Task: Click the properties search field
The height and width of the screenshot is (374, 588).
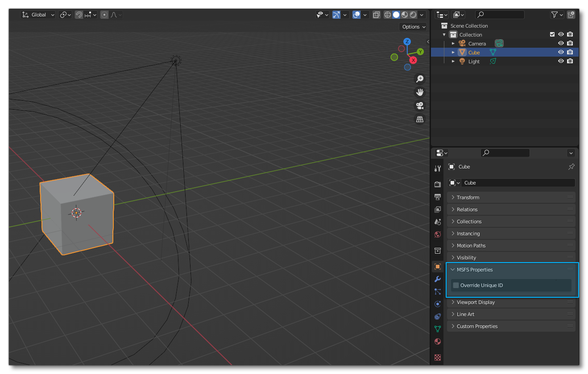Action: [x=505, y=153]
